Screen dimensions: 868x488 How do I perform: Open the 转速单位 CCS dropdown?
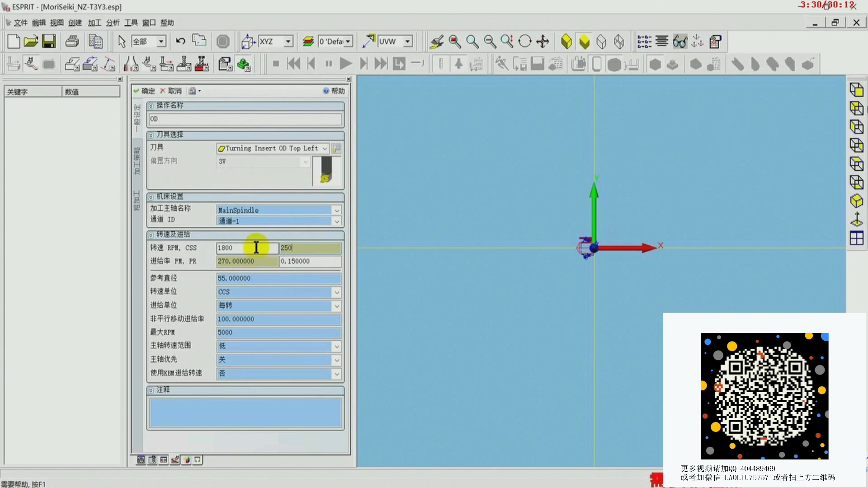click(x=337, y=292)
